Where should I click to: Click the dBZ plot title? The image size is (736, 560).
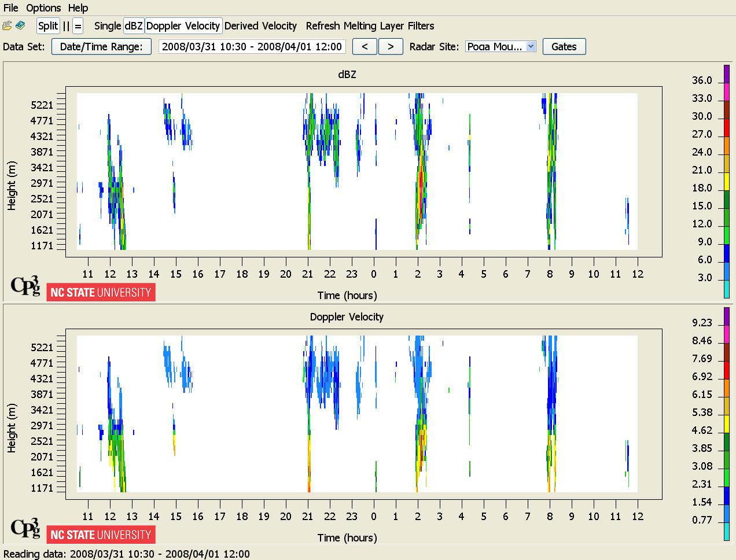click(347, 75)
